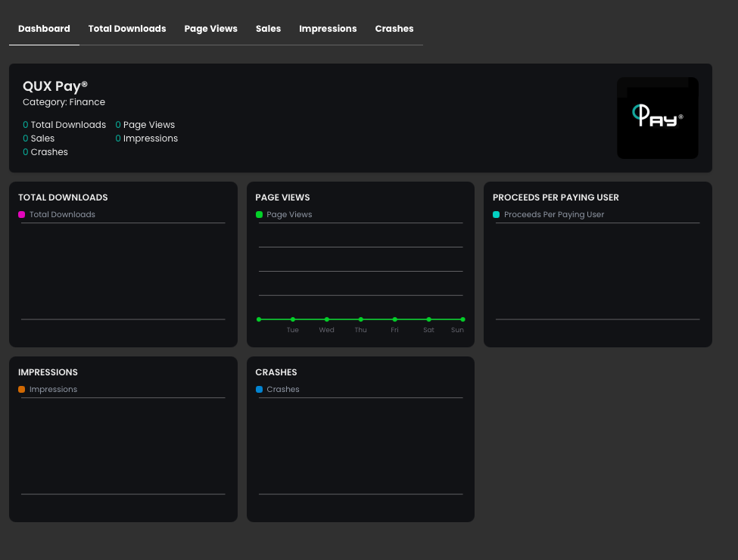Click the Tue data point on Page Views chart

(x=293, y=319)
